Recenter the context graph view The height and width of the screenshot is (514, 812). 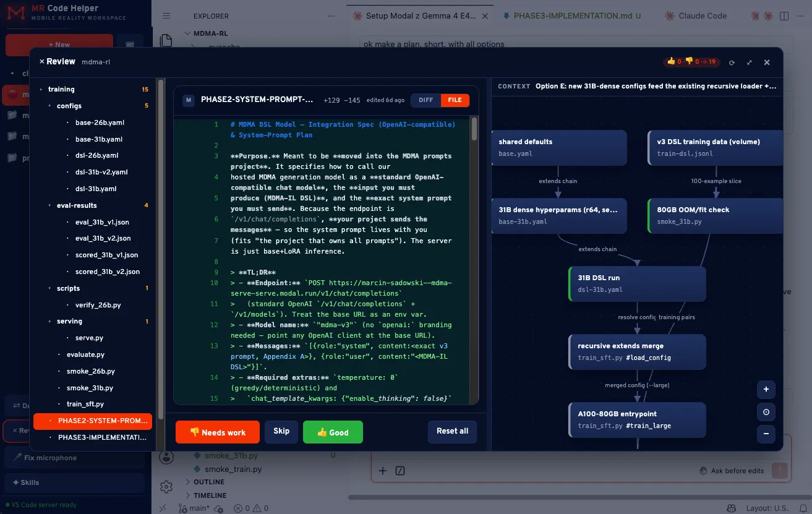click(766, 412)
